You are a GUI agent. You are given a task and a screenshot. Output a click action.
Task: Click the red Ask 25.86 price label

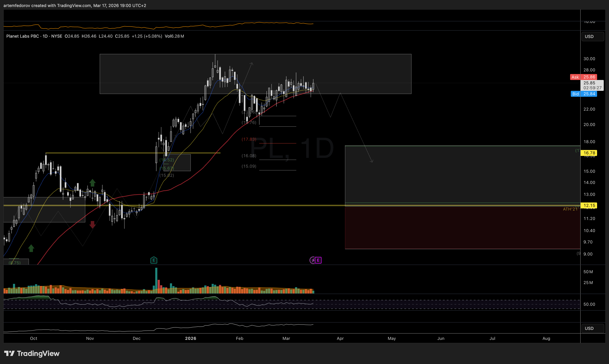coord(583,77)
